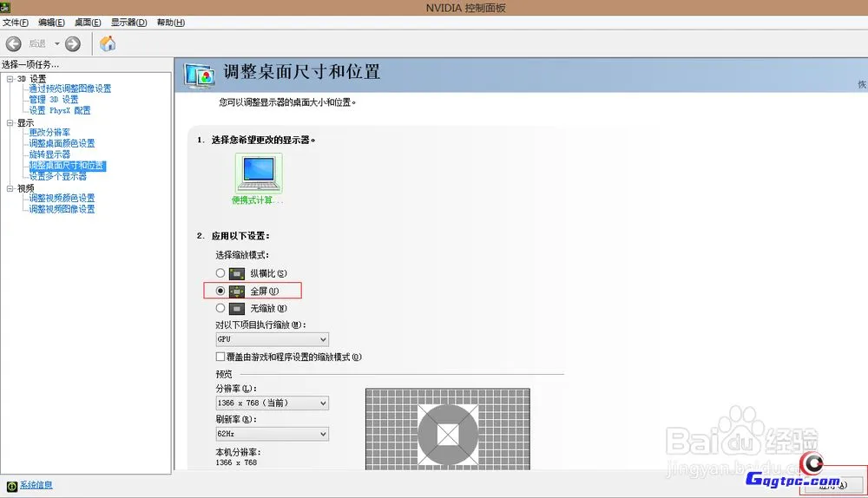The width and height of the screenshot is (868, 498).
Task: Click the NVIDIA app icon in title bar
Action: 4,7
